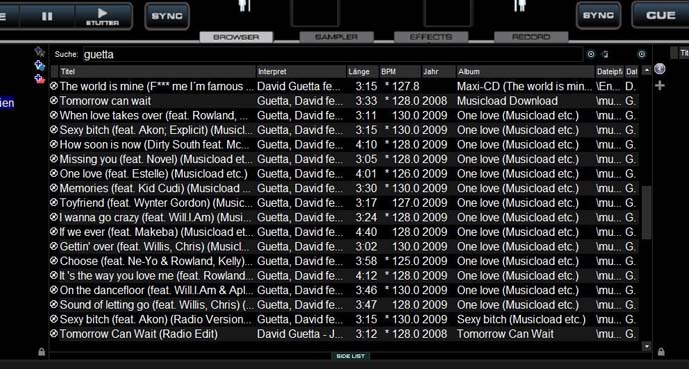
Task: Click the Suche search field containing guetta
Action: pos(333,54)
